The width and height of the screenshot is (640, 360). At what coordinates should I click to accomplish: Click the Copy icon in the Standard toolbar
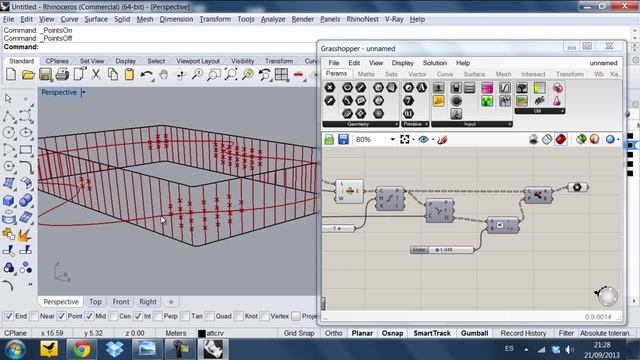113,74
